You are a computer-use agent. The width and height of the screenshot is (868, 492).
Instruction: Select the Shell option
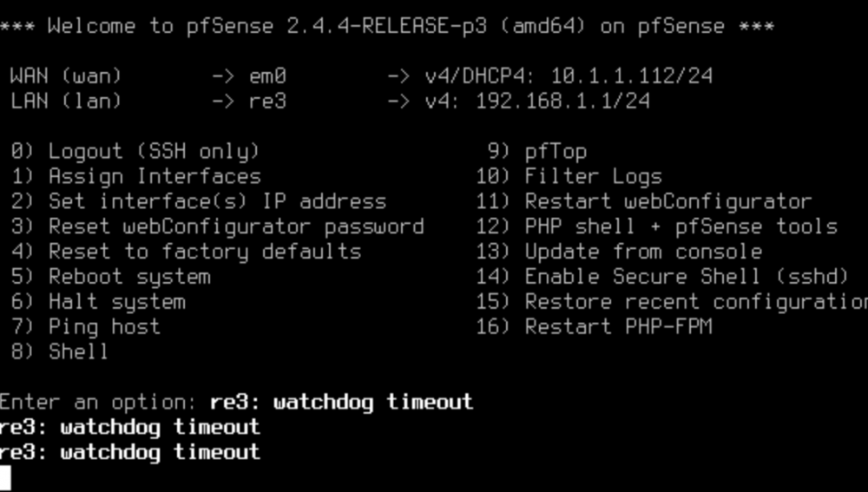59,351
